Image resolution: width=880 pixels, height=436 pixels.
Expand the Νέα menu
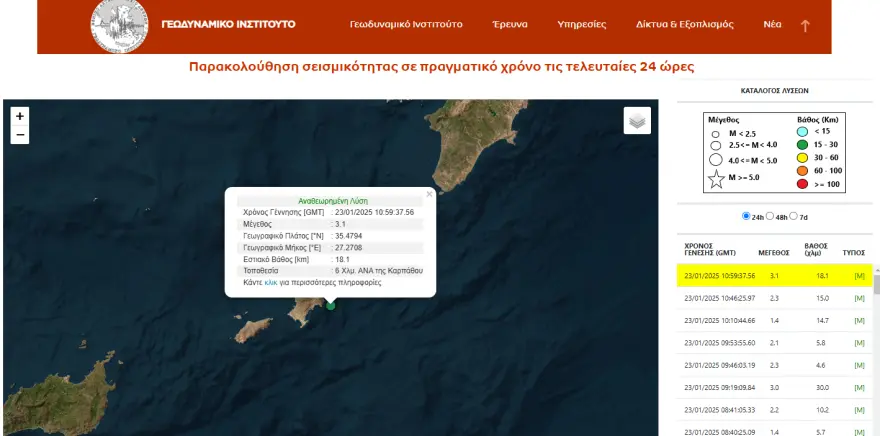[772, 24]
